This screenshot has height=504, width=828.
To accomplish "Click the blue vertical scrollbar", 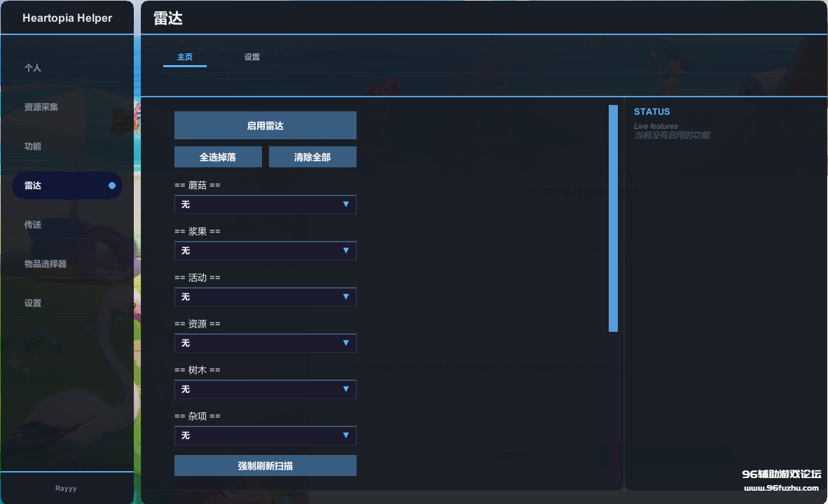I will pyautogui.click(x=613, y=218).
